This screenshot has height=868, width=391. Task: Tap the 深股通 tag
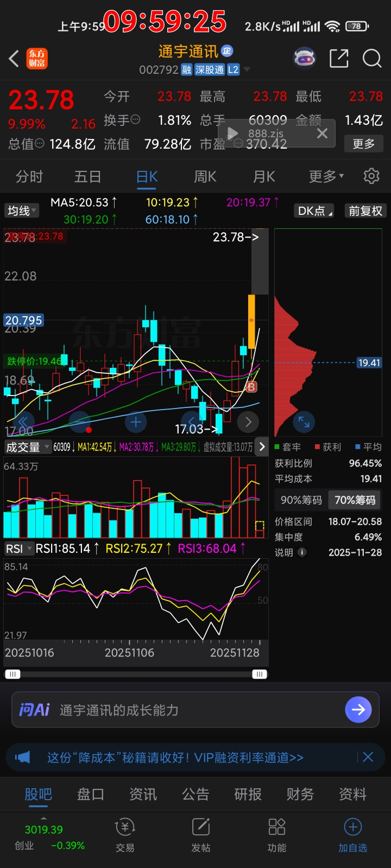click(209, 69)
